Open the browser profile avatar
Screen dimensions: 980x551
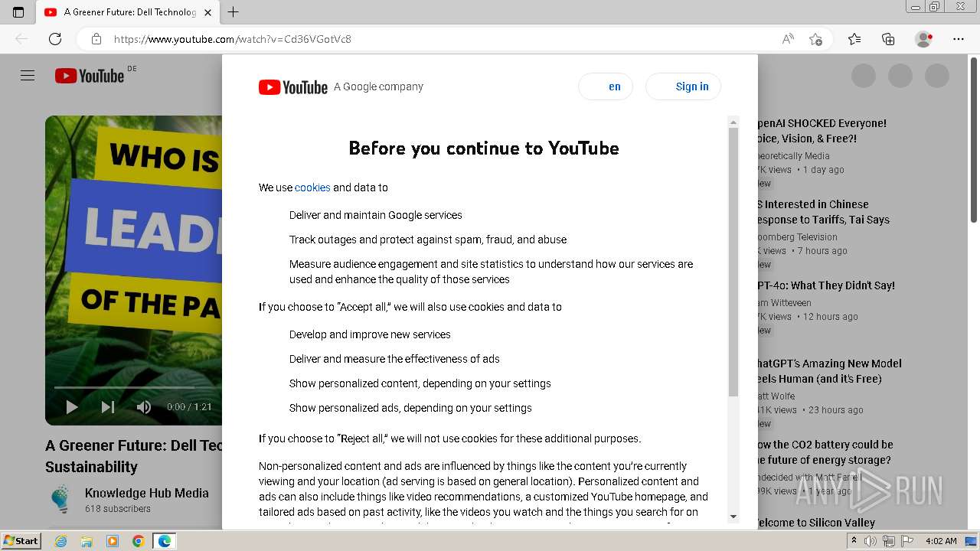[924, 39]
